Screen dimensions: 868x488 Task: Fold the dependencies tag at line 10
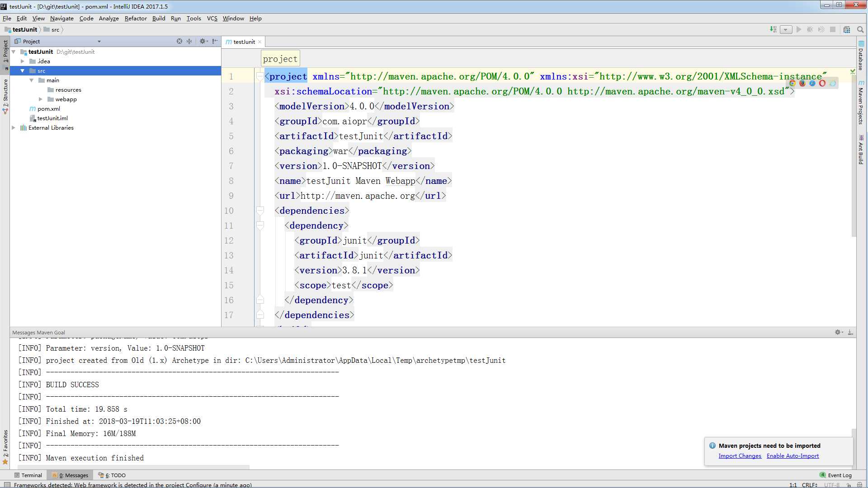tap(260, 210)
